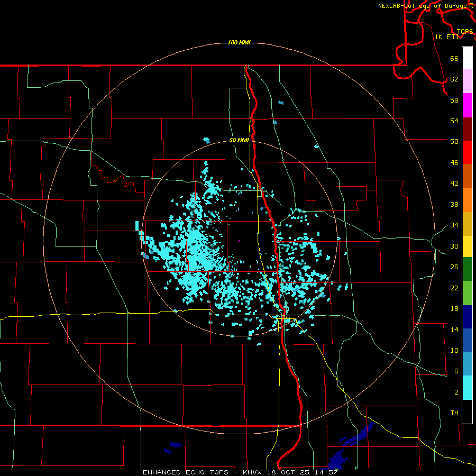476x476 pixels.
Task: Click legend value 50
Action: click(x=454, y=141)
